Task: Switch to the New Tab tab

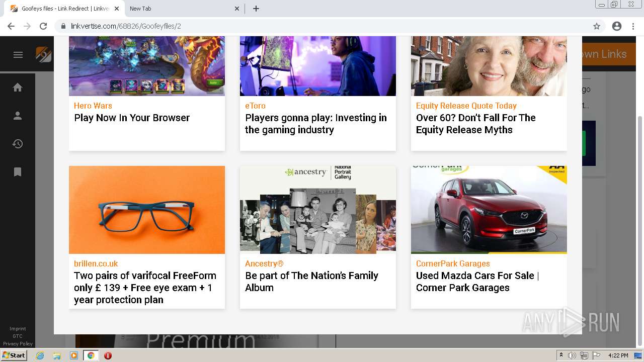Action: tap(185, 9)
